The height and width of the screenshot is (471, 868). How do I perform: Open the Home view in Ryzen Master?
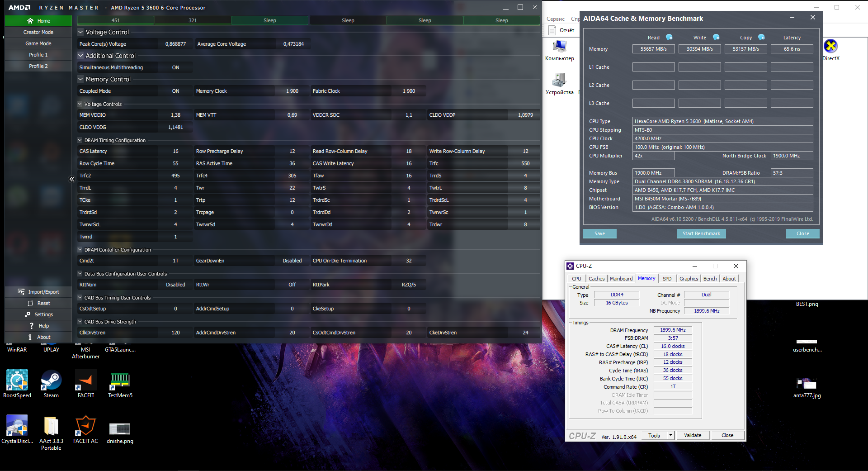(38, 21)
